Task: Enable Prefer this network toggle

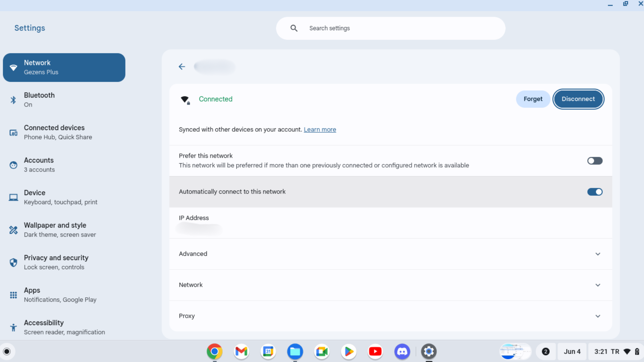Action: tap(595, 161)
